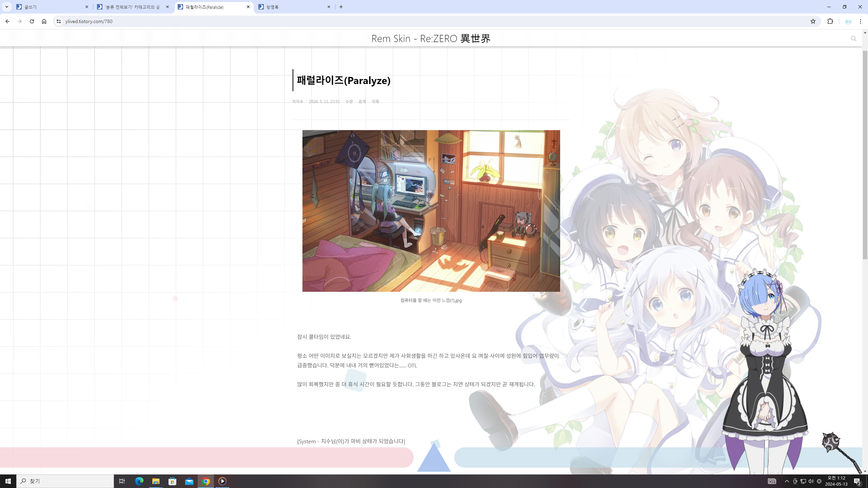Close the 패럴라이즈(Paralyze) tab
The width and height of the screenshot is (868, 488).
248,7
